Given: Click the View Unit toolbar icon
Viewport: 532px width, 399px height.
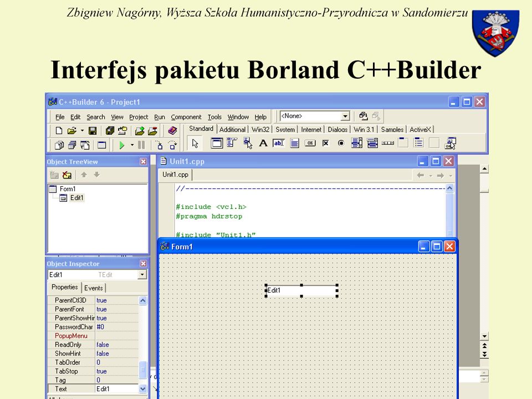Looking at the screenshot, I should (x=59, y=146).
